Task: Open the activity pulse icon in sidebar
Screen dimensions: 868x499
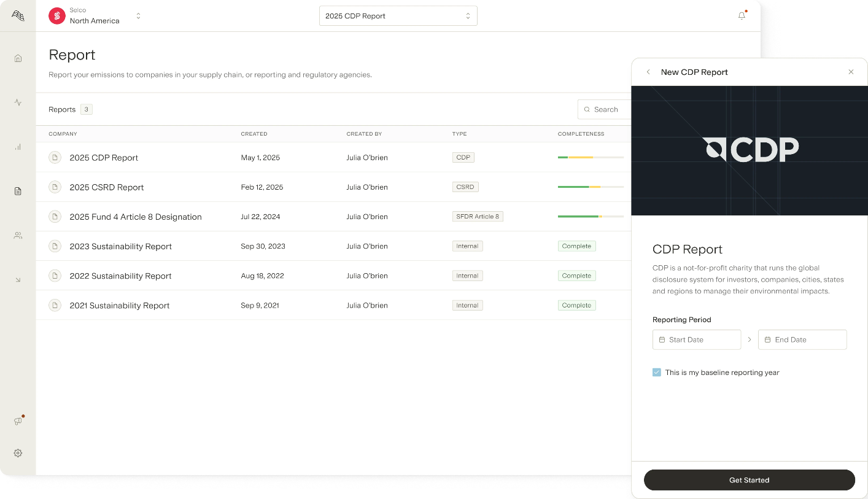Action: click(x=18, y=103)
